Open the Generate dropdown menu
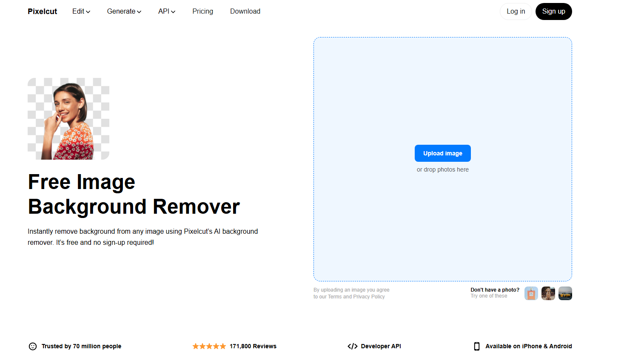This screenshot has height=364, width=644. (x=124, y=11)
